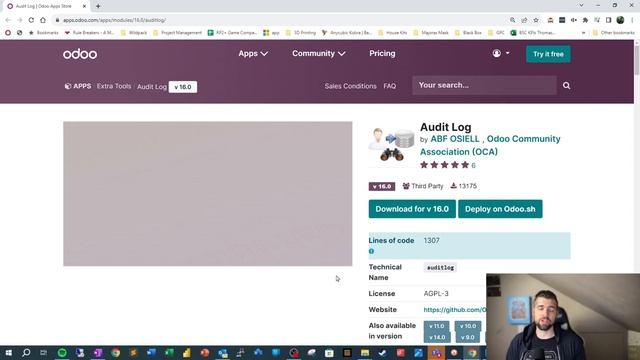The height and width of the screenshot is (360, 640).
Task: Open Steam from the taskbar
Action: tap(382, 353)
